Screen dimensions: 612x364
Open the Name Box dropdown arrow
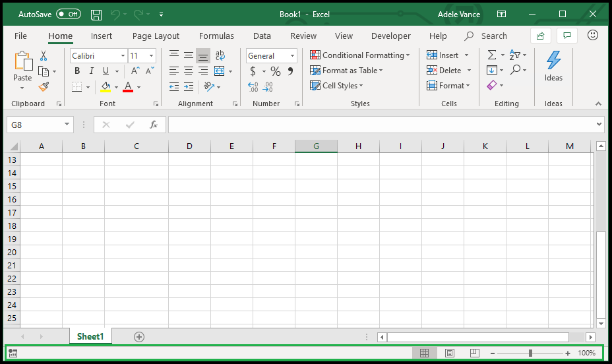pos(67,125)
